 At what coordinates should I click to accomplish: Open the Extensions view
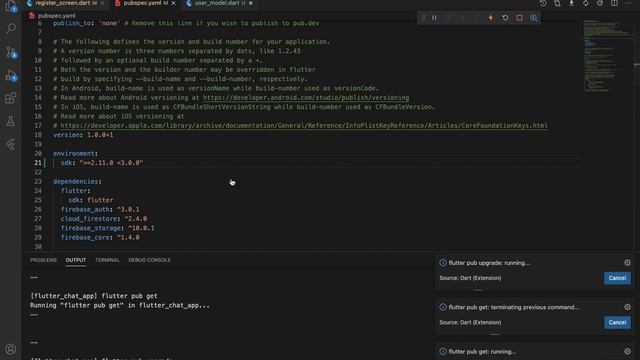pos(11,98)
